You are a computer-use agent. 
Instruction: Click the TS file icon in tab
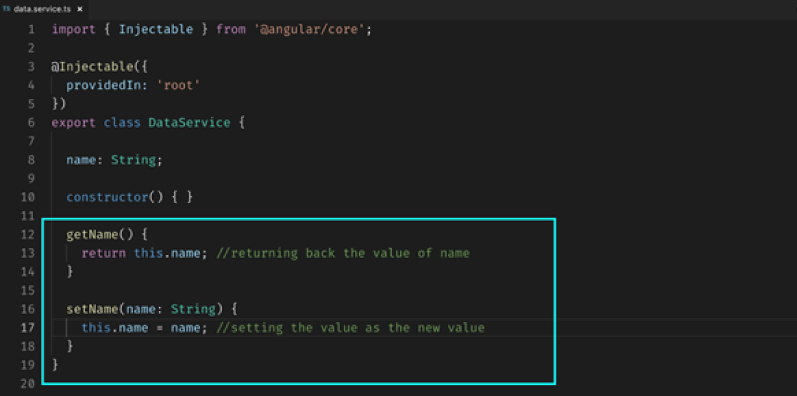click(x=6, y=9)
